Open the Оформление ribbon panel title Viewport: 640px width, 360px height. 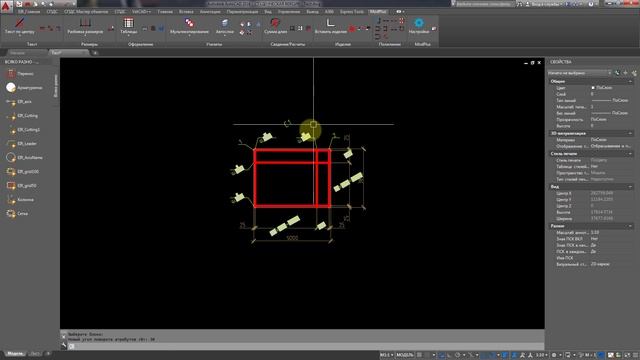[140, 44]
